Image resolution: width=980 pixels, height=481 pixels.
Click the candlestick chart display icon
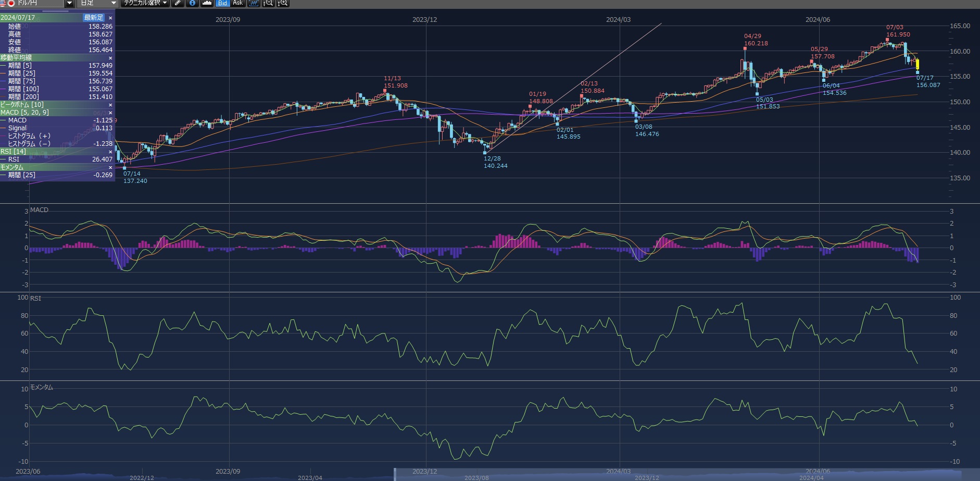coord(254,3)
